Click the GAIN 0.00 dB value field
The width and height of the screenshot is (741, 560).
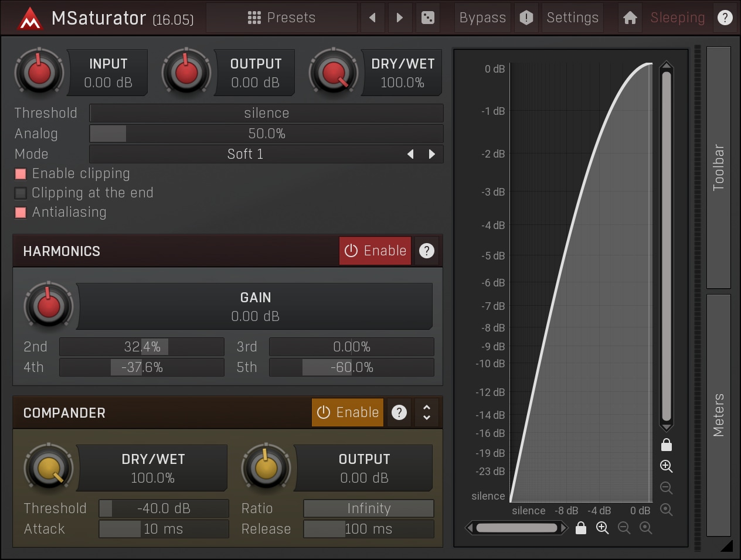click(x=255, y=306)
